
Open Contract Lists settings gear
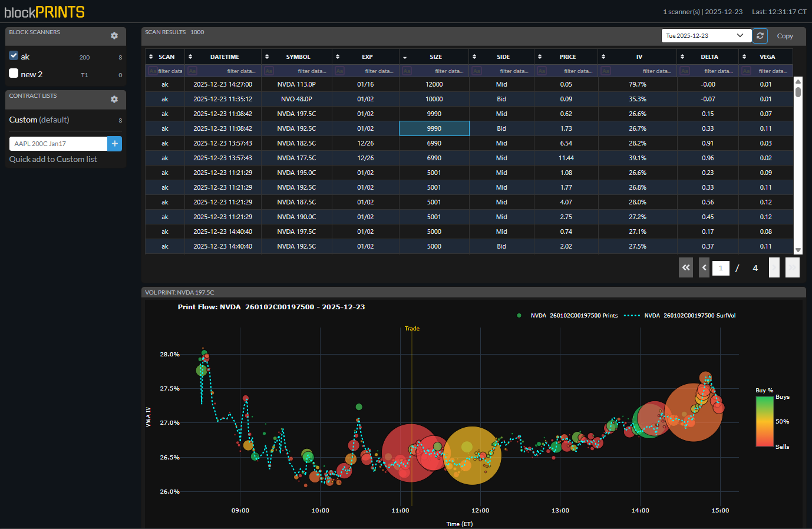114,100
